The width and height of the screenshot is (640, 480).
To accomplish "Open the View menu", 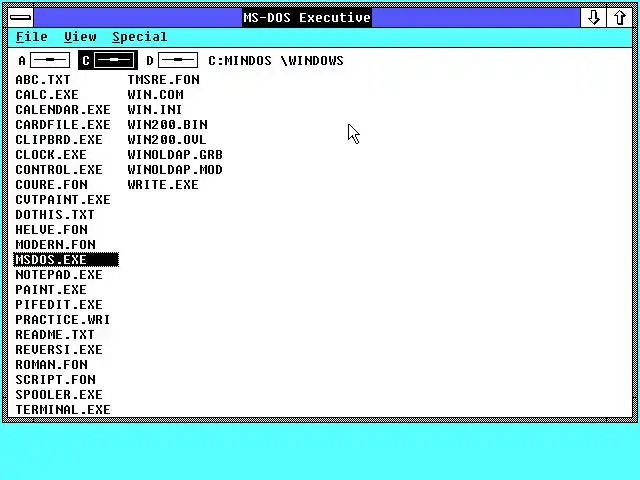I will (80, 37).
